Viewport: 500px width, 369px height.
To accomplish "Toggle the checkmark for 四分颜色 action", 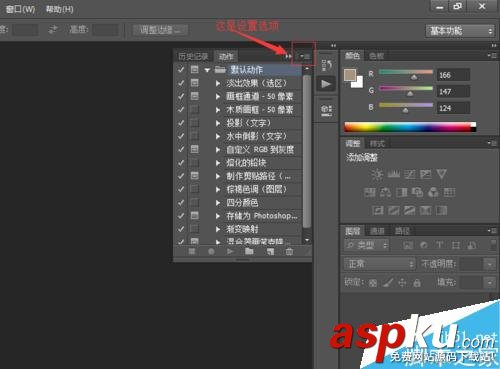I will pyautogui.click(x=181, y=202).
